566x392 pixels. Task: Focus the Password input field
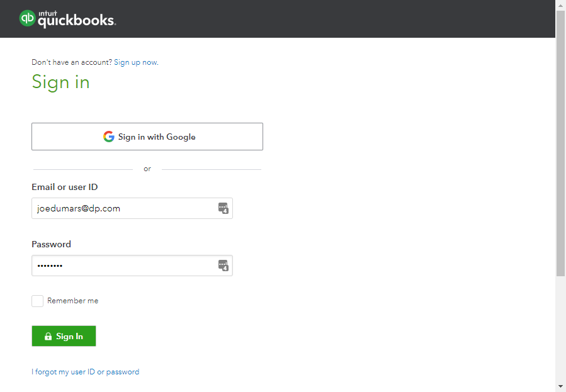(x=123, y=266)
